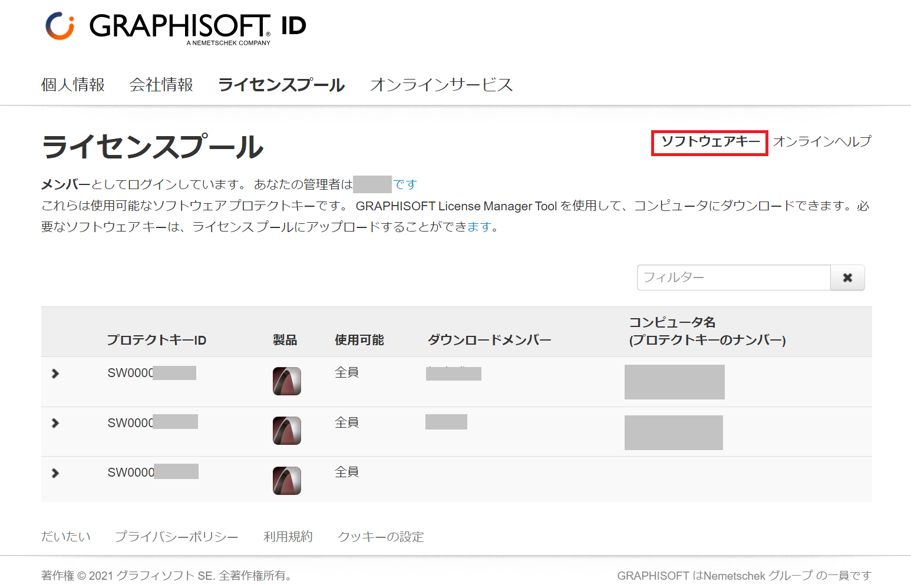Click 全員 in the first row
This screenshot has width=911, height=588.
(347, 372)
